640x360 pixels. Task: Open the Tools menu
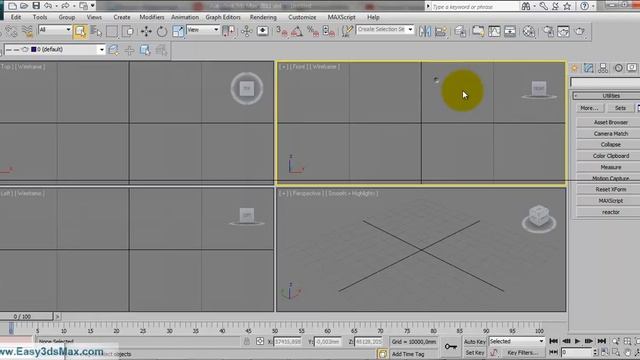coord(40,17)
